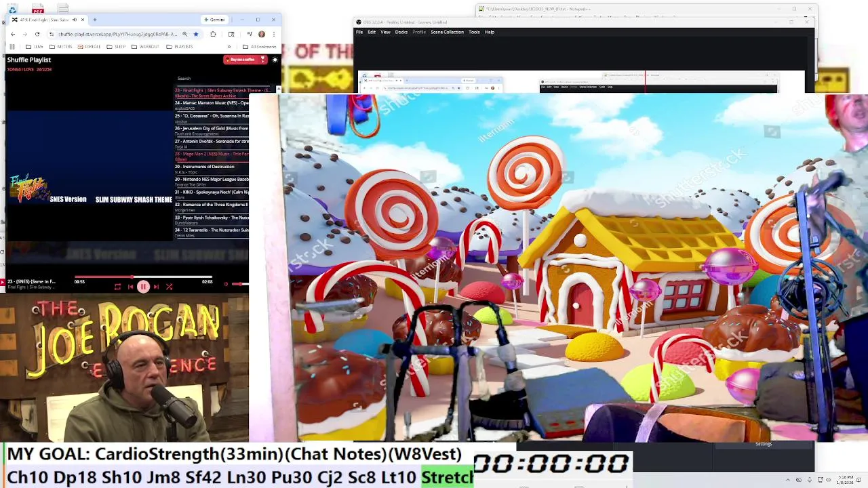Open OBS Scene Collection menu

point(448,32)
